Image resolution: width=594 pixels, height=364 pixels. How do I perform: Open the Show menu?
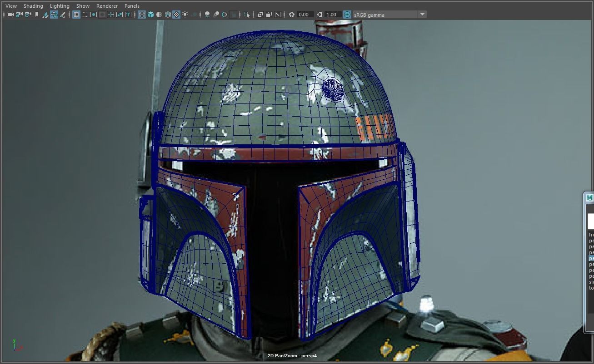coord(83,6)
